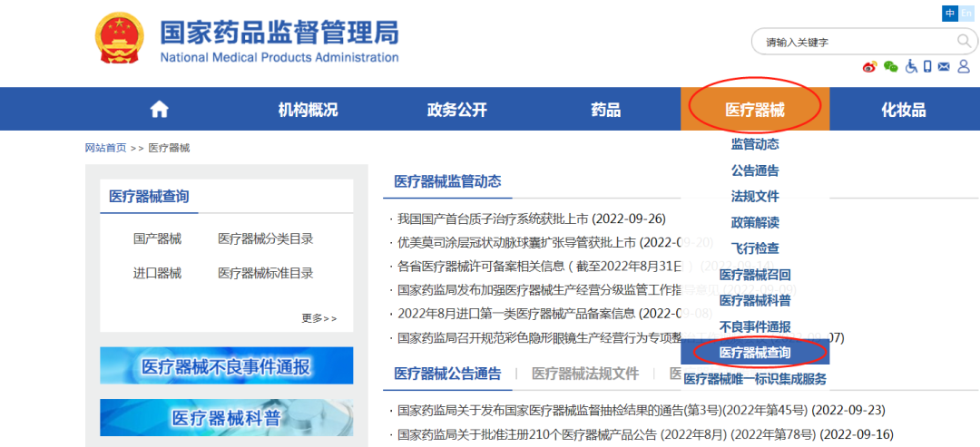Viewport: 980px width, 447px height.
Task: Switch to 医疗器械法规文件 tab
Action: click(585, 374)
